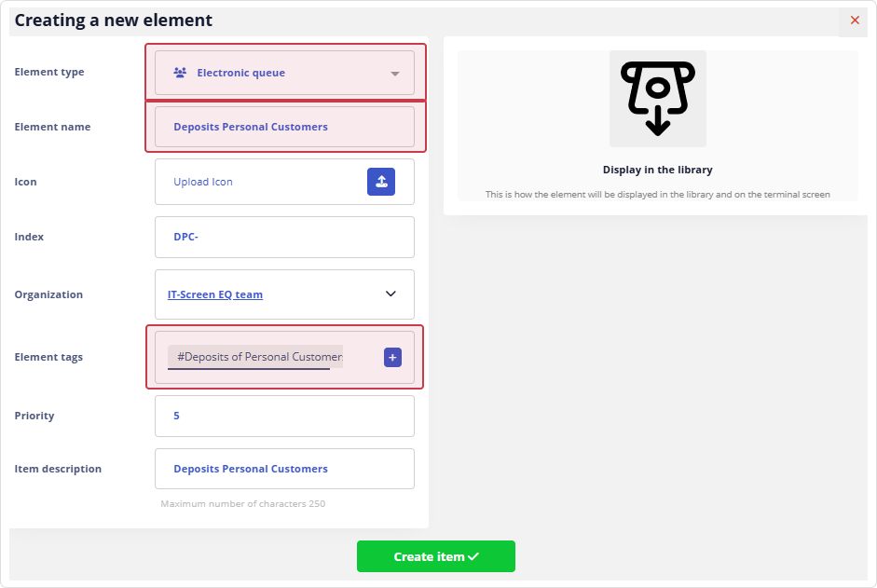Viewport: 877px width, 588px height.
Task: Close the Creating a new element dialog
Action: [855, 21]
